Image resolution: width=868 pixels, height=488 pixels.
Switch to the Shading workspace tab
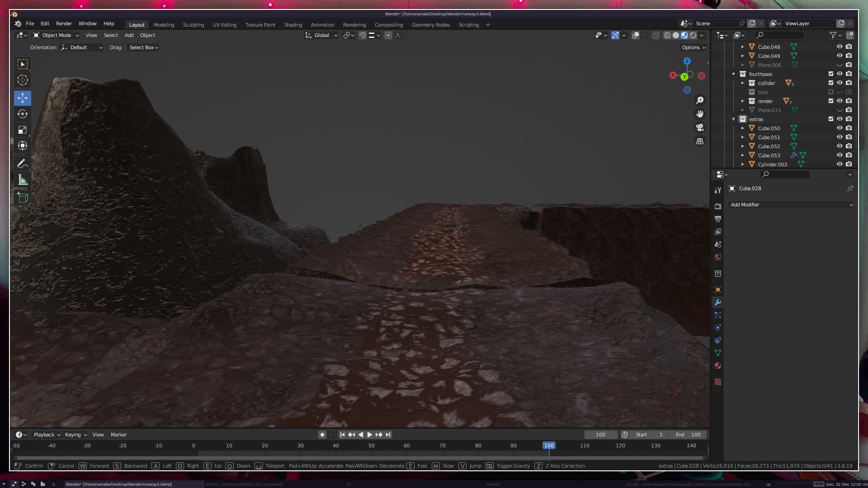click(x=293, y=25)
